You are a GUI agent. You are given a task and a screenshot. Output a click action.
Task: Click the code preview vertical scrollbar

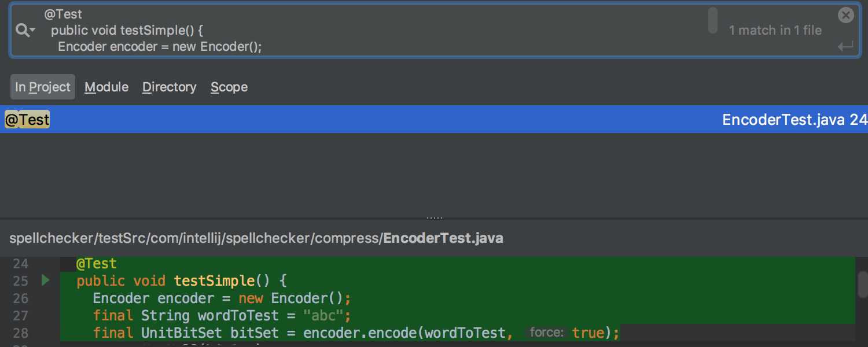pyautogui.click(x=862, y=285)
